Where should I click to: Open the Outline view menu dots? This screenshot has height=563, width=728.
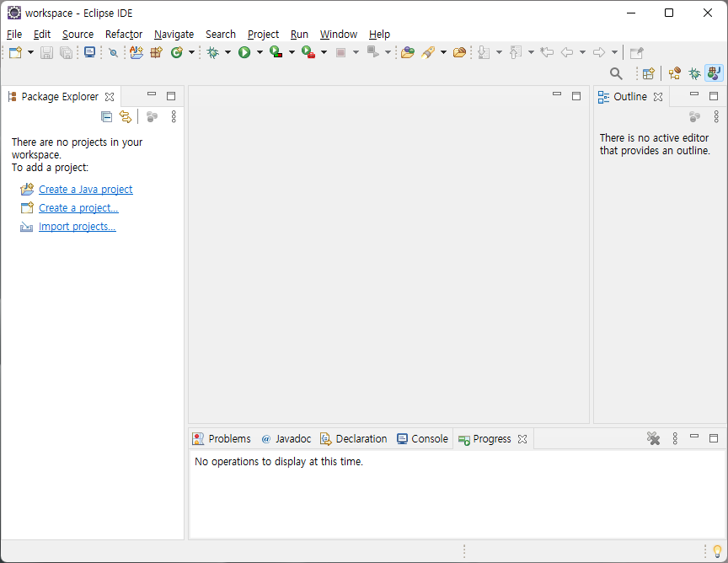716,116
